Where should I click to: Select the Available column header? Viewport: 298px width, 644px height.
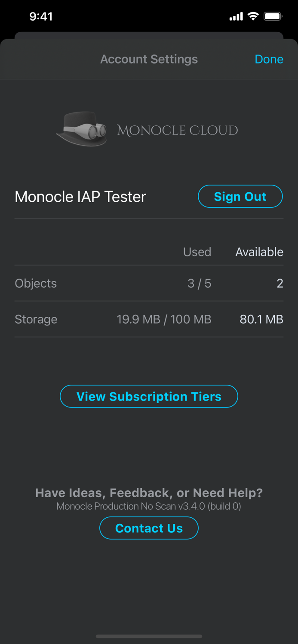point(259,252)
